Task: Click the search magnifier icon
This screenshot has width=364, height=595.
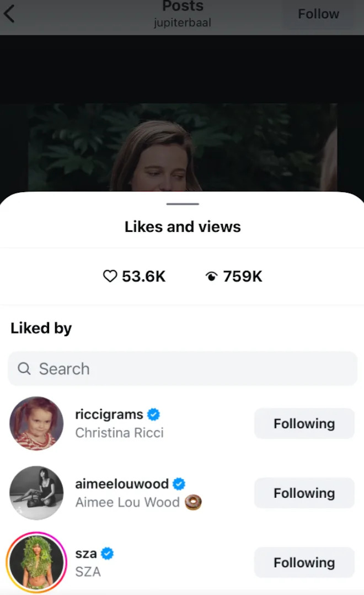Action: pyautogui.click(x=24, y=368)
